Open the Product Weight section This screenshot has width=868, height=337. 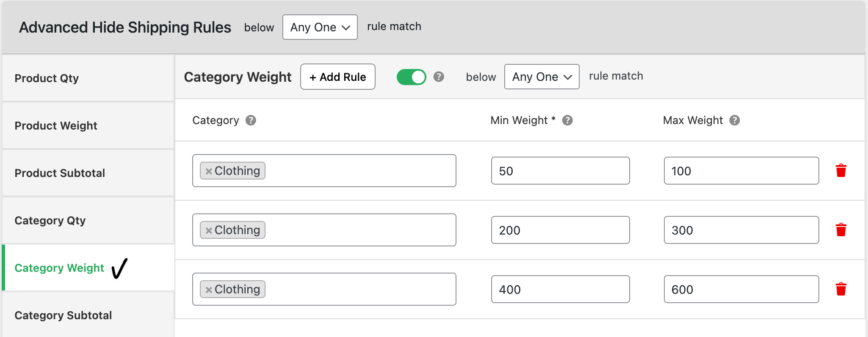56,126
